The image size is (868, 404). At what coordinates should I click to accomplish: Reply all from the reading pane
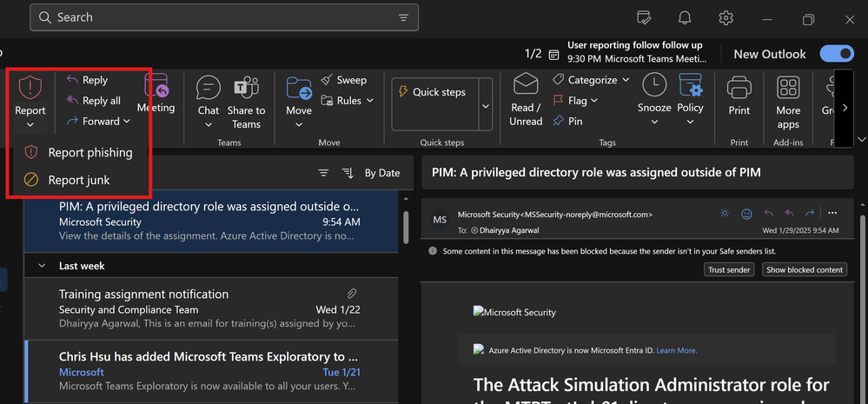pyautogui.click(x=789, y=213)
